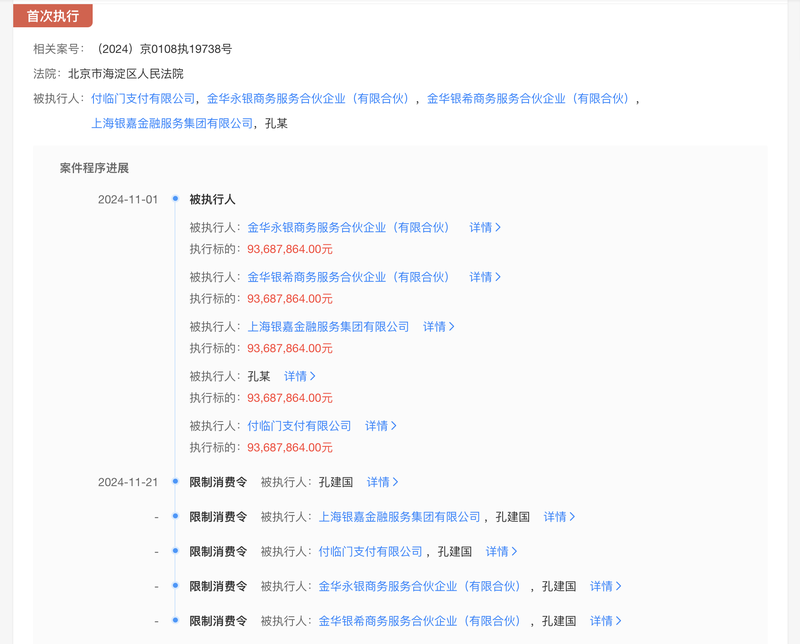Image resolution: width=800 pixels, height=644 pixels.
Task: Click timeline dot beside 2024-11-01
Action: (176, 199)
